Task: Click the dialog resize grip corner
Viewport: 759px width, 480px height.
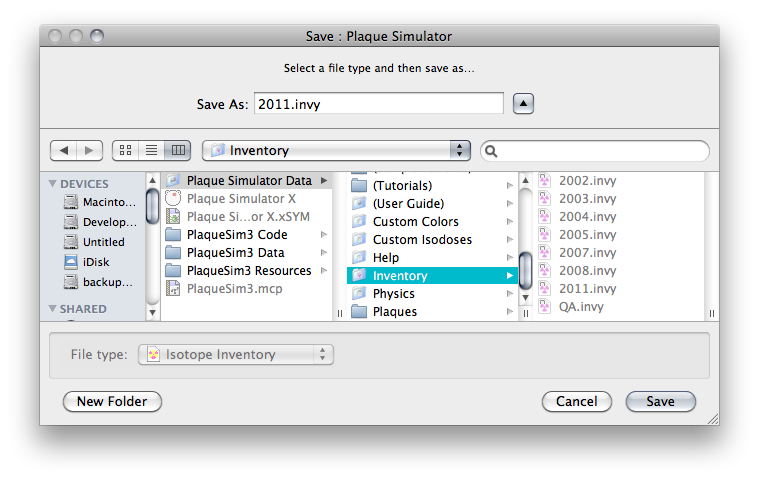Action: point(713,420)
